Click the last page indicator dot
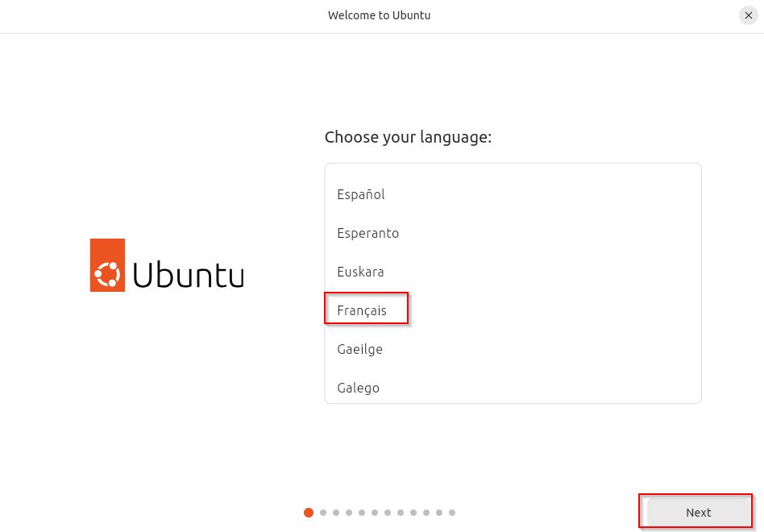 click(x=452, y=513)
